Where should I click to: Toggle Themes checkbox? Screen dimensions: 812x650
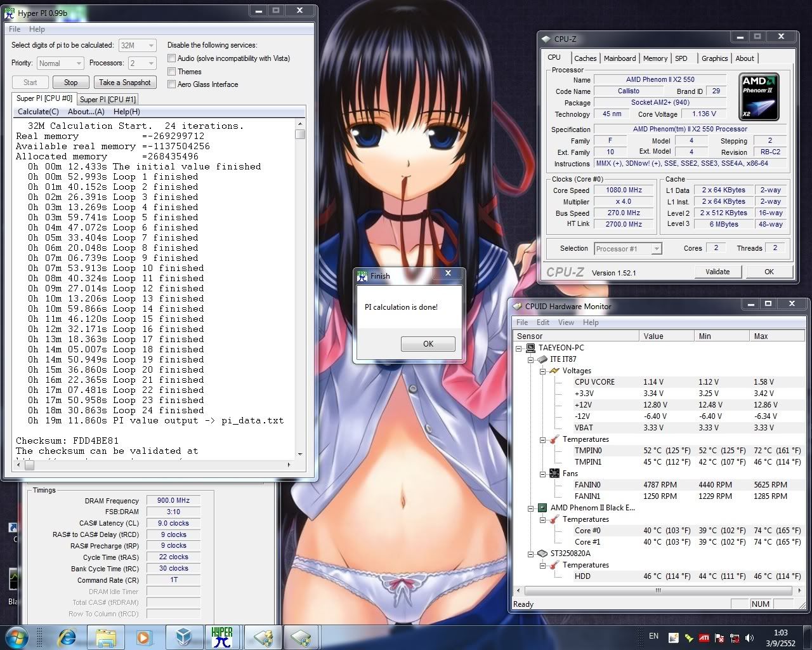tap(171, 71)
